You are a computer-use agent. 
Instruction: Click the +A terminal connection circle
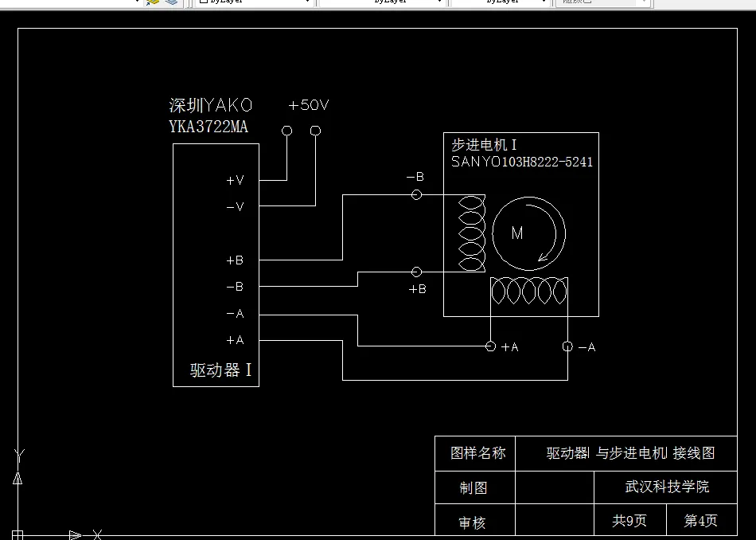[489, 346]
